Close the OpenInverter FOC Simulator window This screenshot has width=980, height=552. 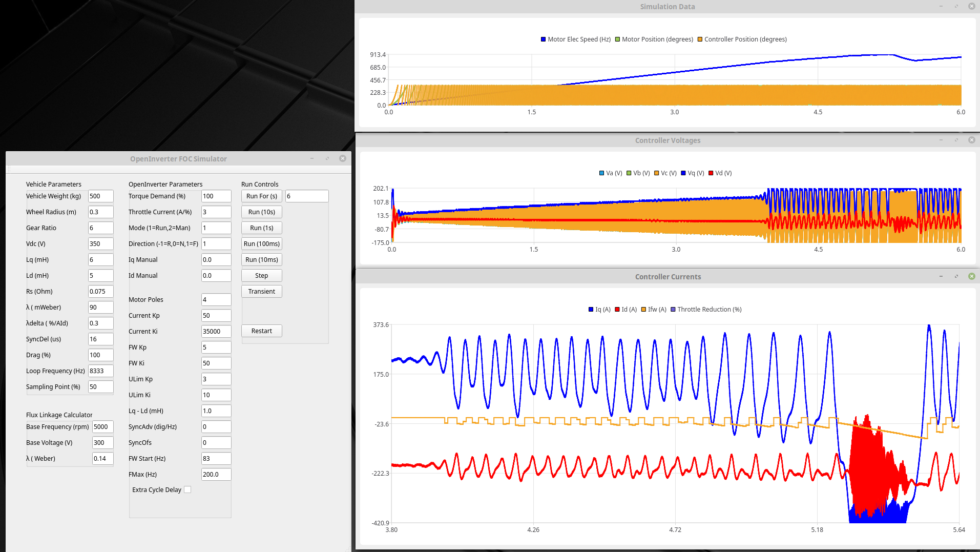click(x=343, y=158)
